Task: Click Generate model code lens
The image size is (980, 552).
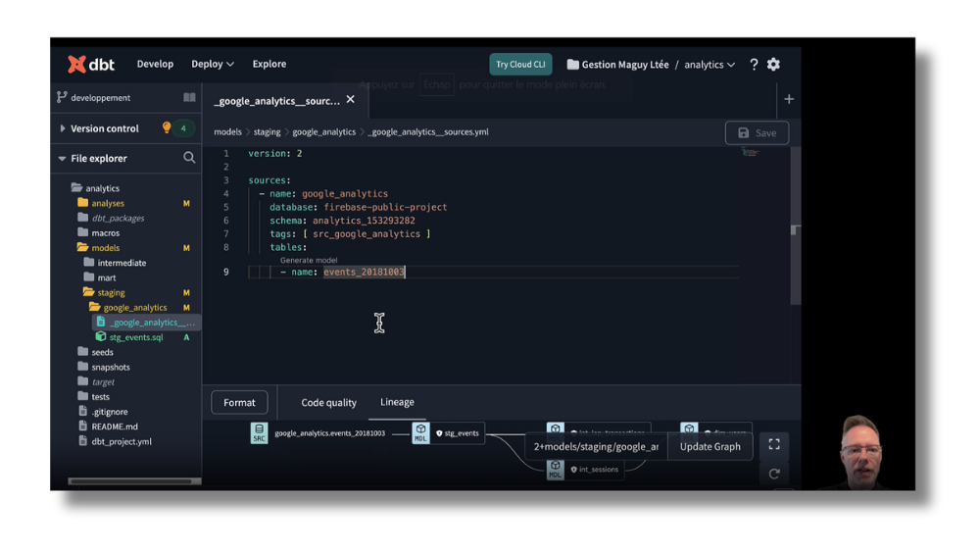Action: 309,260
